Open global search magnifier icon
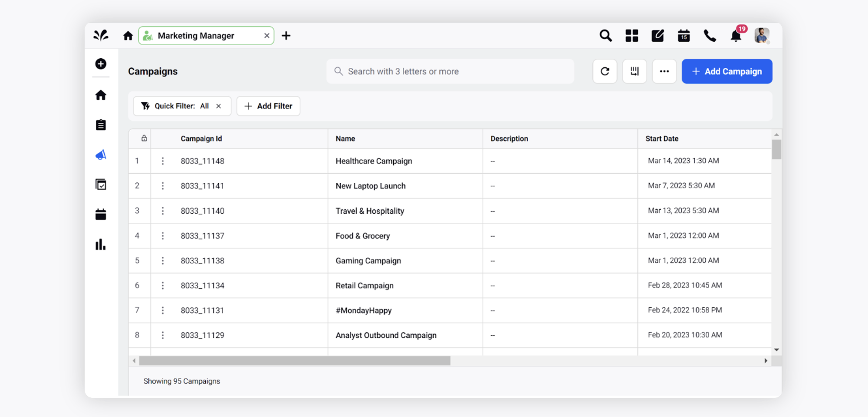Screen dimensions: 868x417 point(605,36)
